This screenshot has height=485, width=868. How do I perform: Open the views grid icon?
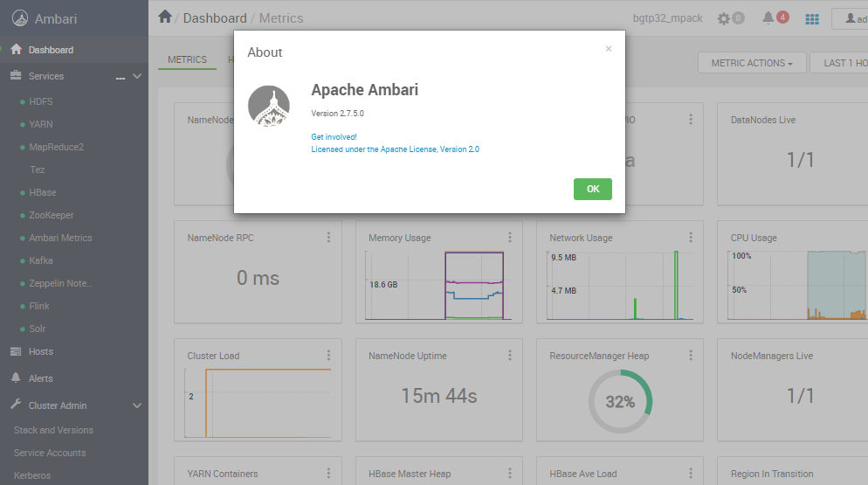(812, 19)
